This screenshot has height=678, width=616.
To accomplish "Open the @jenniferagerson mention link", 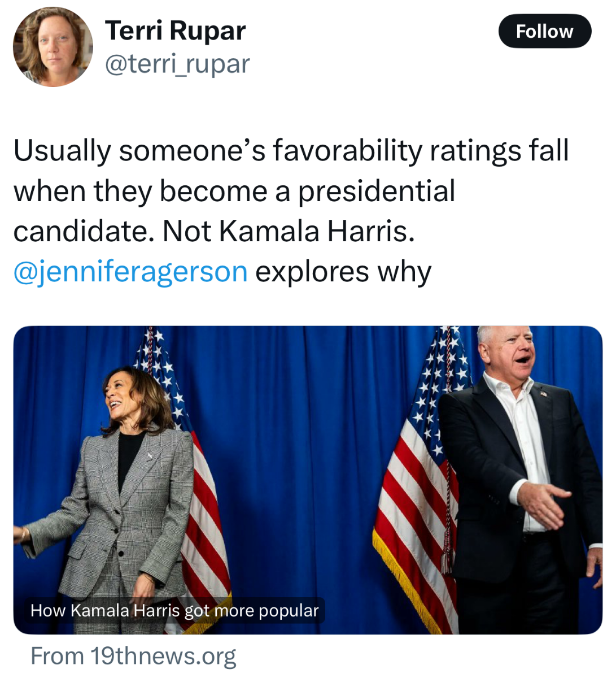I will click(130, 272).
